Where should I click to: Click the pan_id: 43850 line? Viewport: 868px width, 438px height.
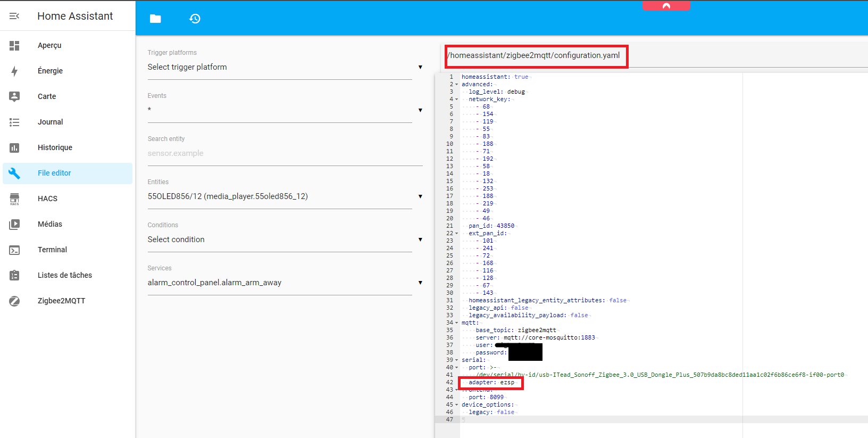[x=491, y=226]
